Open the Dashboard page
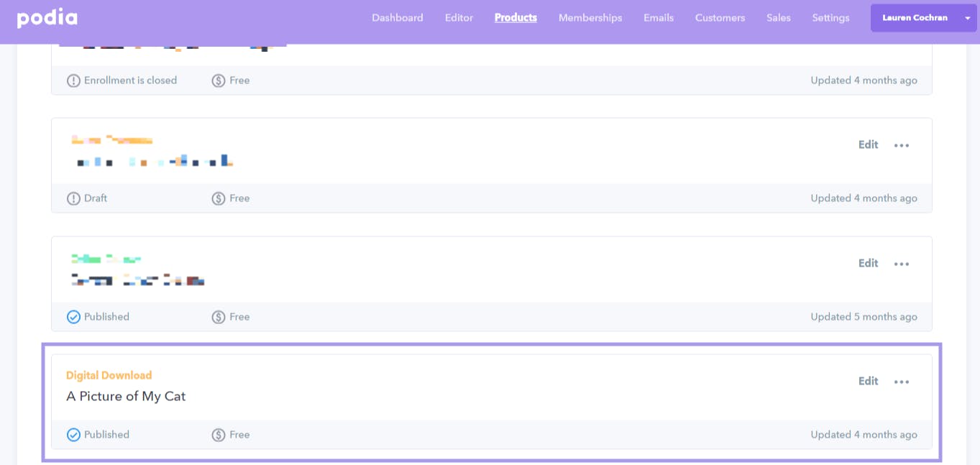This screenshot has height=465, width=980. coord(398,18)
